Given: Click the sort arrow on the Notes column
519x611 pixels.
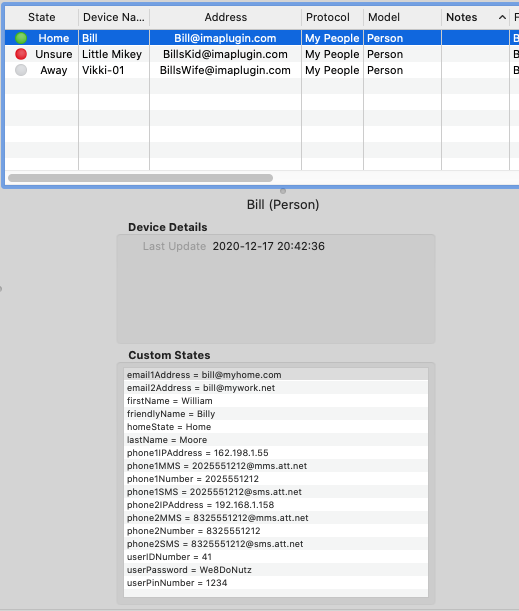Looking at the screenshot, I should pos(502,17).
